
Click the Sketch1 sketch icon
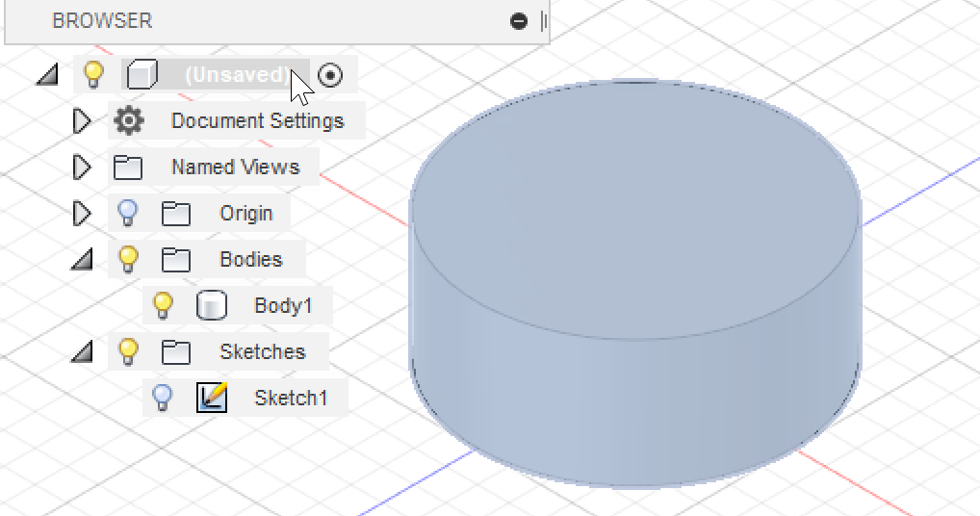point(212,398)
